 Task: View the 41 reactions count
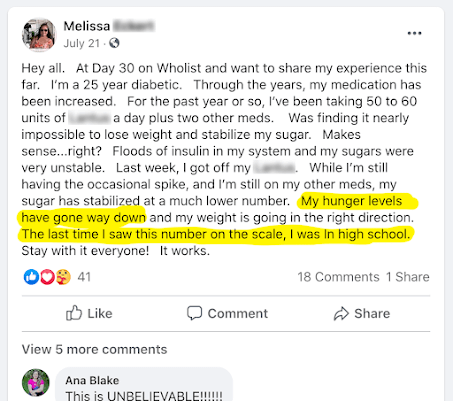tap(84, 277)
